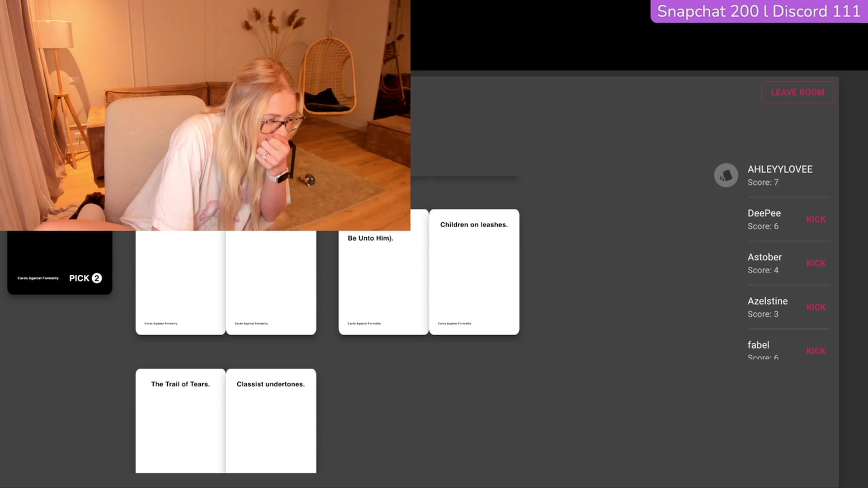This screenshot has height=488, width=868.
Task: Click the card czar icon beside AHLEYYLOVEE
Action: click(726, 175)
